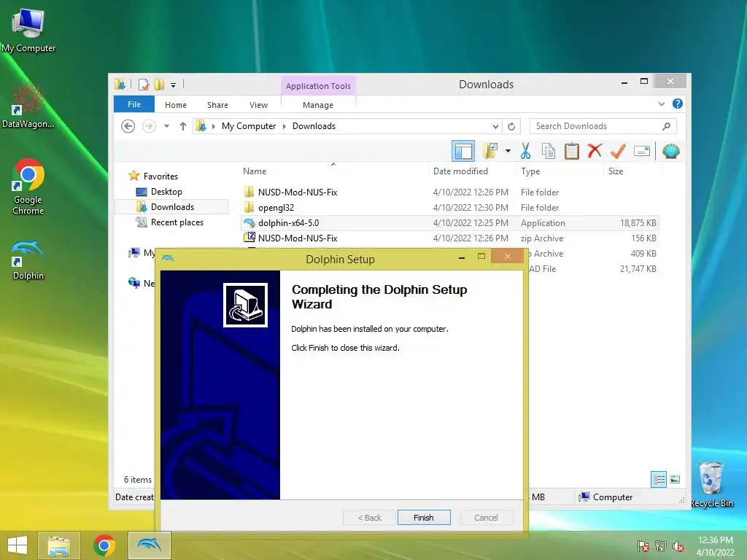
Task: Open the File menu in the Downloads window
Action: (134, 104)
